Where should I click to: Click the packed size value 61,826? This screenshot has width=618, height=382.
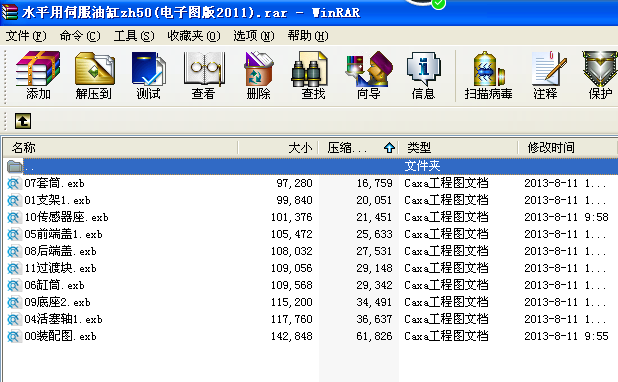click(x=374, y=336)
